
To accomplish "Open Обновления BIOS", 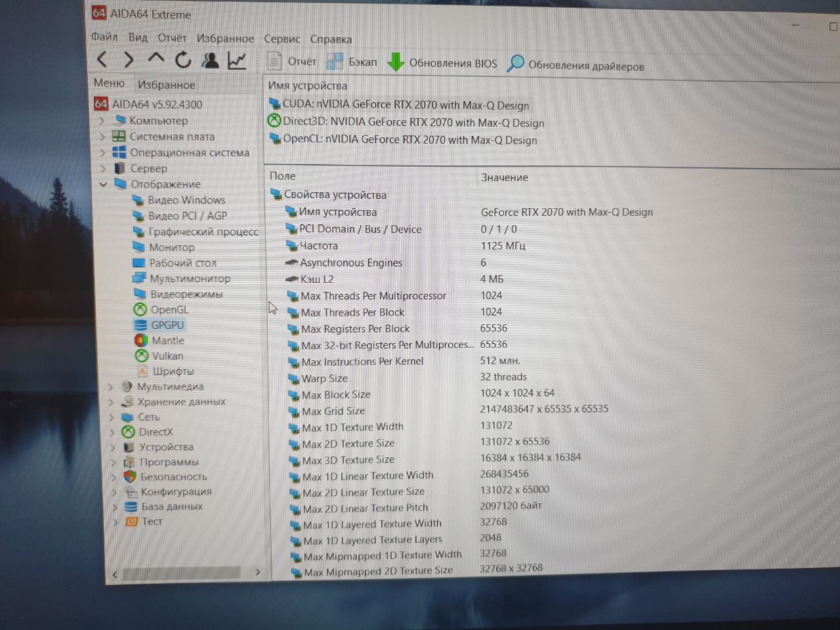I will [x=442, y=63].
